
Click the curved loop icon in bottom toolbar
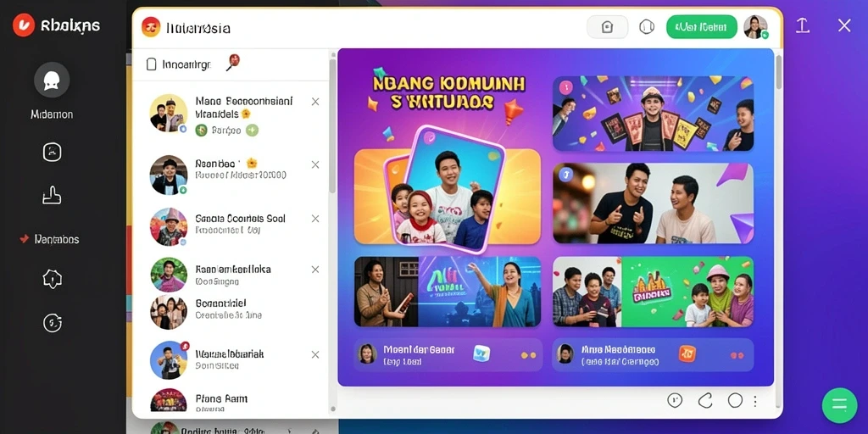(x=704, y=400)
